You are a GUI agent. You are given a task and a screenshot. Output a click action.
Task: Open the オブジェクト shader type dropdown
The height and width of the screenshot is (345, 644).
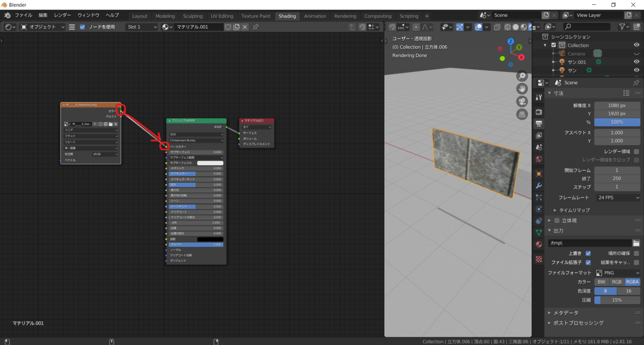[43, 27]
